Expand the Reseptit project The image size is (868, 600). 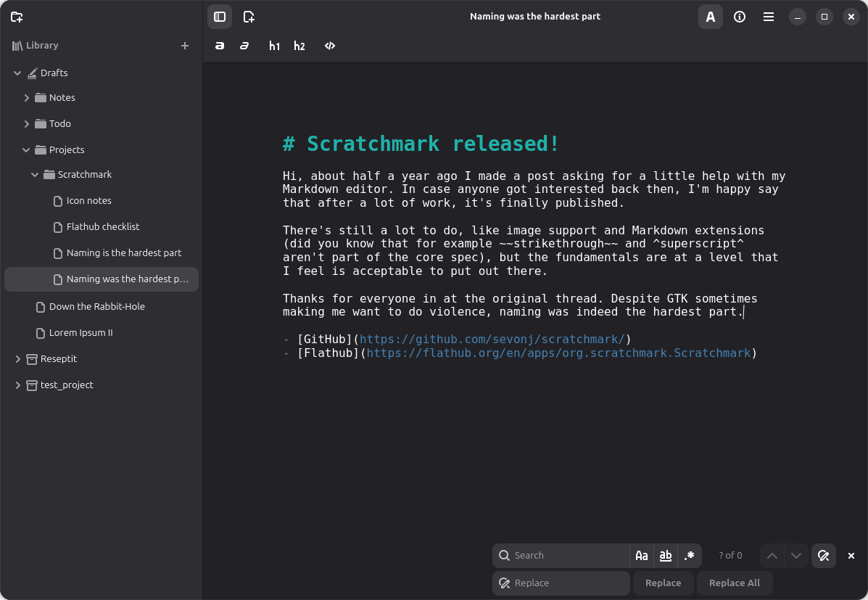click(18, 359)
